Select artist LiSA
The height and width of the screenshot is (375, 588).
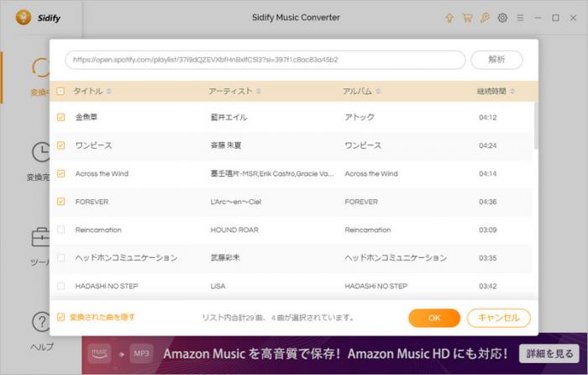(x=218, y=286)
